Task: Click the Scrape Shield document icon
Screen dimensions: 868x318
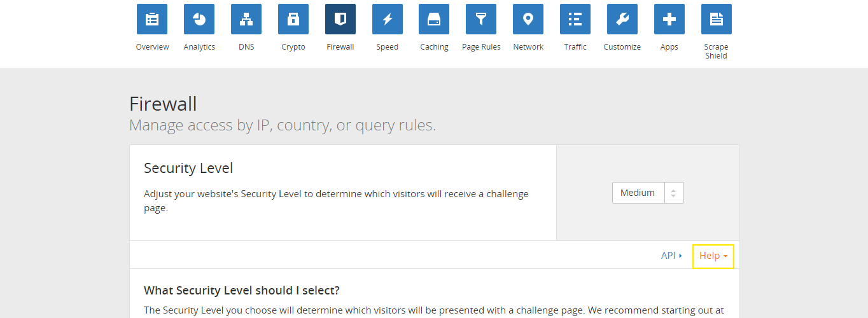Action: (716, 19)
